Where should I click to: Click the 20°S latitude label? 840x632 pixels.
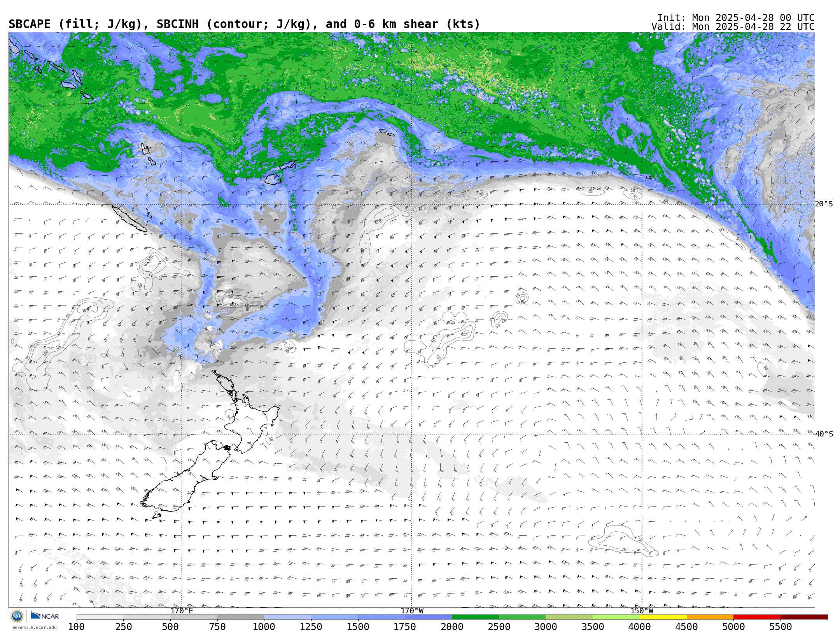(x=824, y=204)
